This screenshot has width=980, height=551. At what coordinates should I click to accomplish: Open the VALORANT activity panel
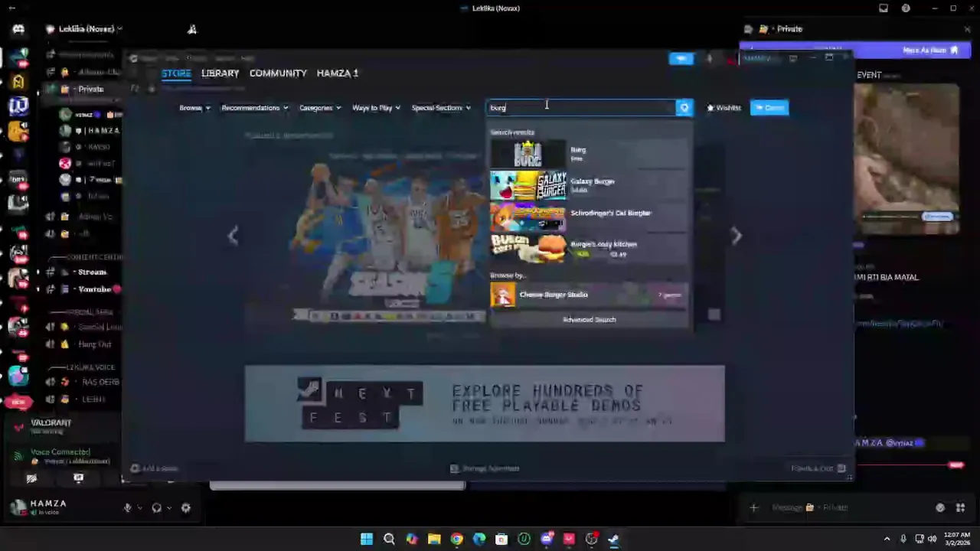(x=61, y=427)
